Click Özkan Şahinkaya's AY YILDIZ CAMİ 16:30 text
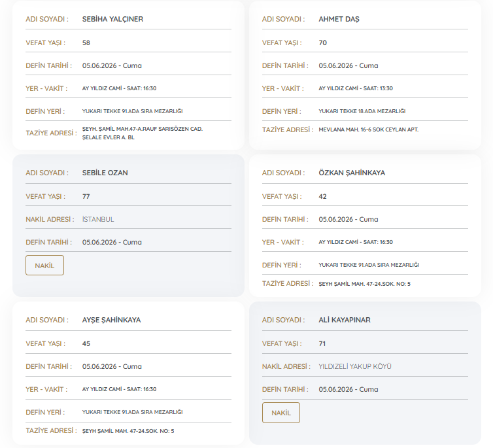Image resolution: width=493 pixels, height=448 pixels. pyautogui.click(x=356, y=242)
